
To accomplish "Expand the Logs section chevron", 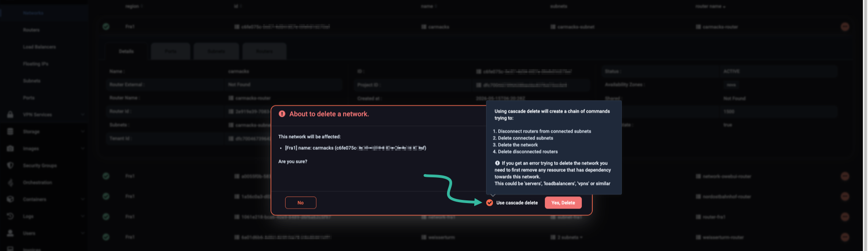I will pos(83,217).
